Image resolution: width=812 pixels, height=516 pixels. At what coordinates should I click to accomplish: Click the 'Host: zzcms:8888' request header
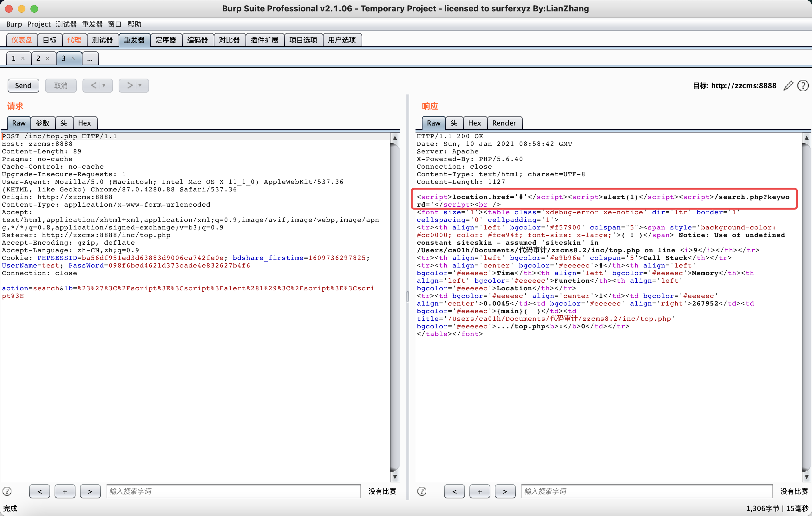[37, 144]
